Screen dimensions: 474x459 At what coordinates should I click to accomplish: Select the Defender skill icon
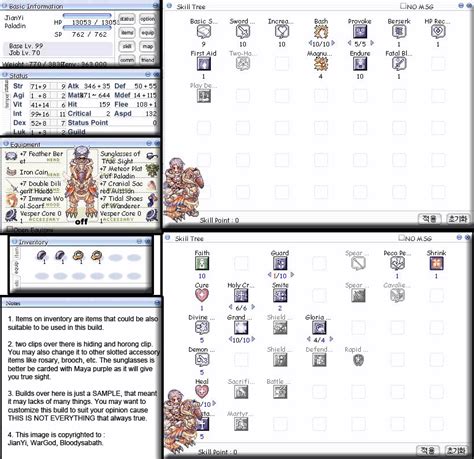pyautogui.click(x=319, y=360)
